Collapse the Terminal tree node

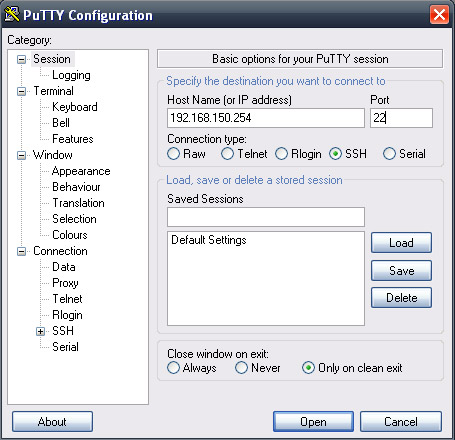click(21, 91)
